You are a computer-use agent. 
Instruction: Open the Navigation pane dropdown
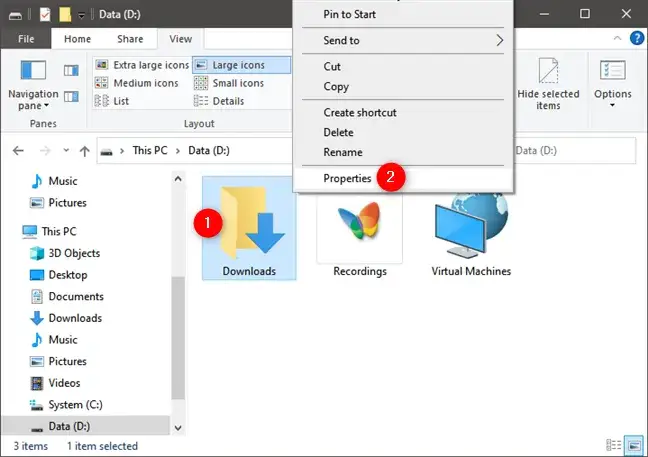[33, 86]
